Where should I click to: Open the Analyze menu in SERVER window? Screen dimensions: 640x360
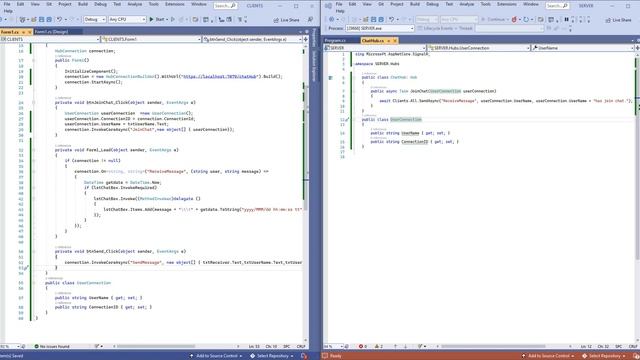pos(467,4)
